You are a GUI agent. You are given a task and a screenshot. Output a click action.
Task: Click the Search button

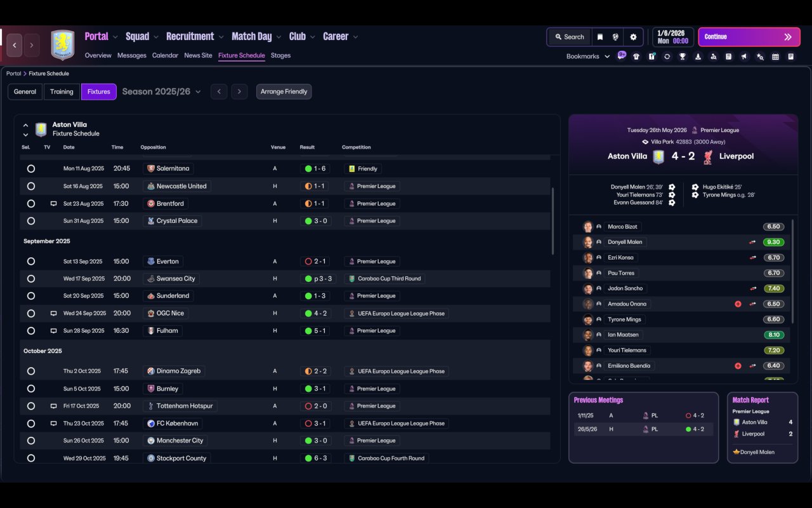(x=568, y=37)
